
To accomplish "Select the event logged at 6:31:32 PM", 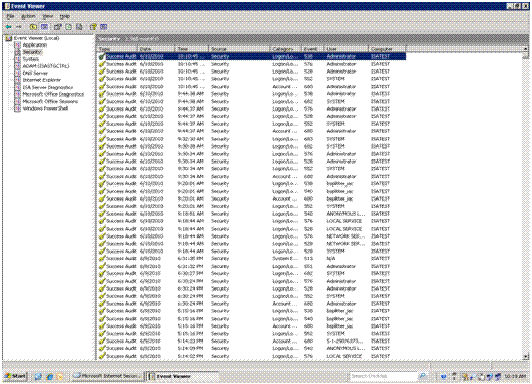I will (252, 266).
